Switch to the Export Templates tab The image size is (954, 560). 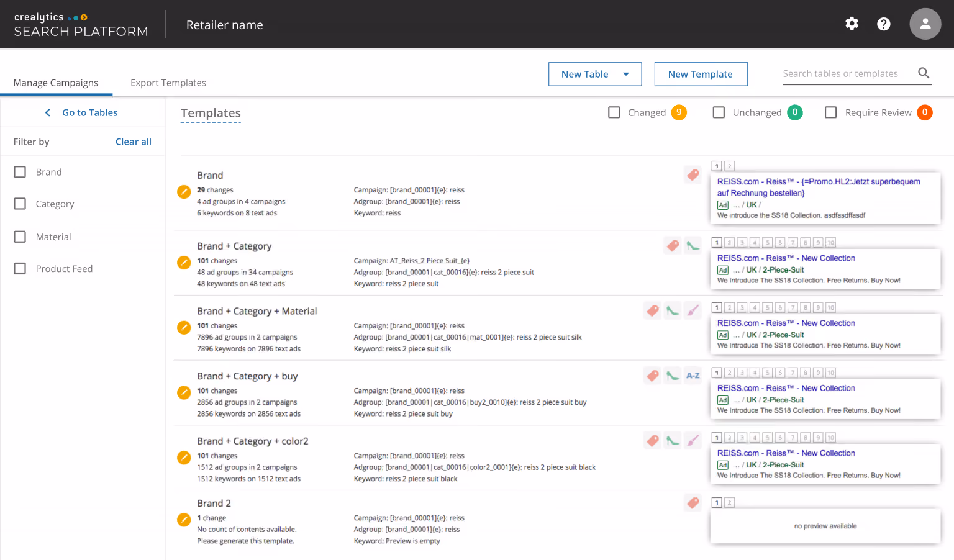(168, 83)
